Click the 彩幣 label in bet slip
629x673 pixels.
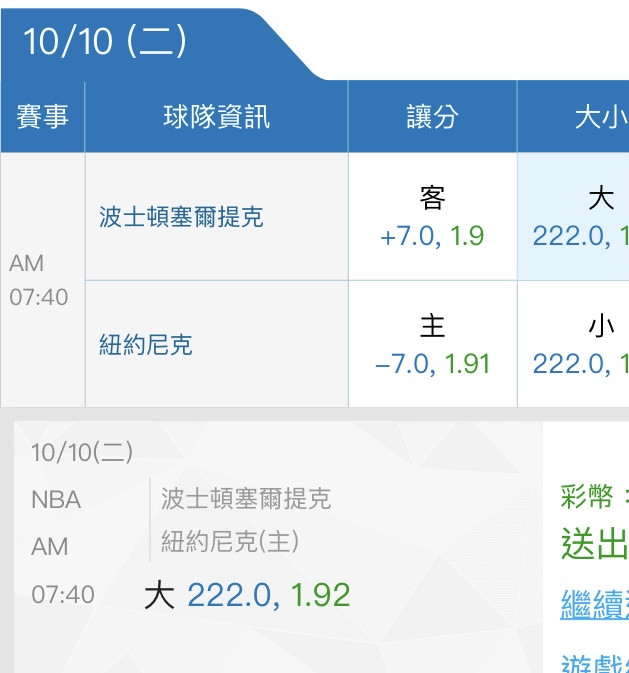pos(587,496)
